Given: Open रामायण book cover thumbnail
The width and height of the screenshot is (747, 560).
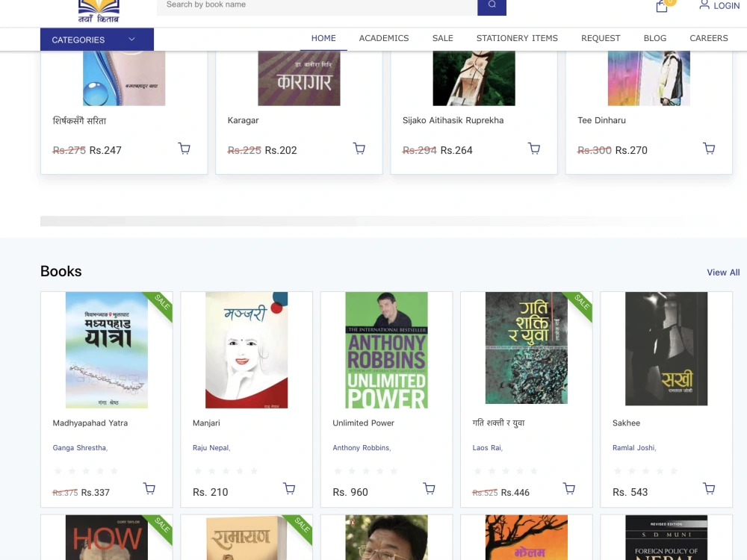Looking at the screenshot, I should click(247, 537).
